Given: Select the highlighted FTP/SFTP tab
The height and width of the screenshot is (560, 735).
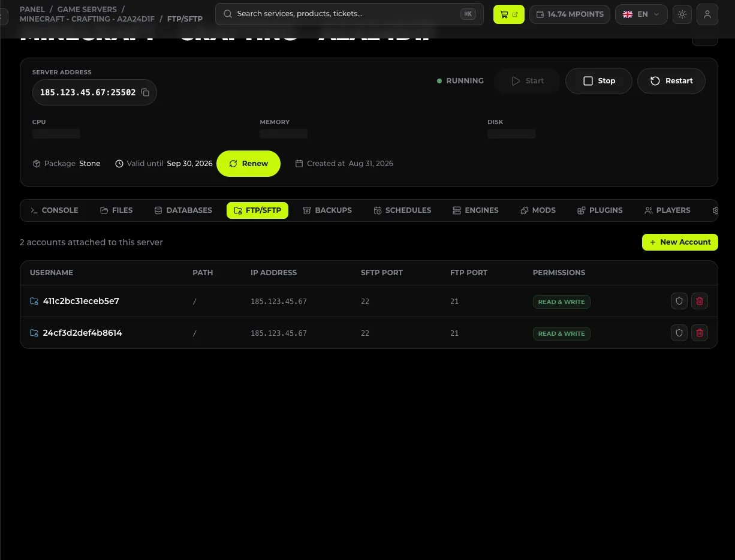Looking at the screenshot, I should point(257,210).
